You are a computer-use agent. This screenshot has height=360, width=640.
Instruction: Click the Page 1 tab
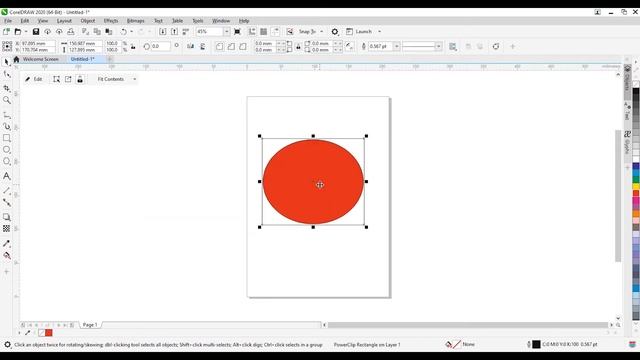coord(90,325)
